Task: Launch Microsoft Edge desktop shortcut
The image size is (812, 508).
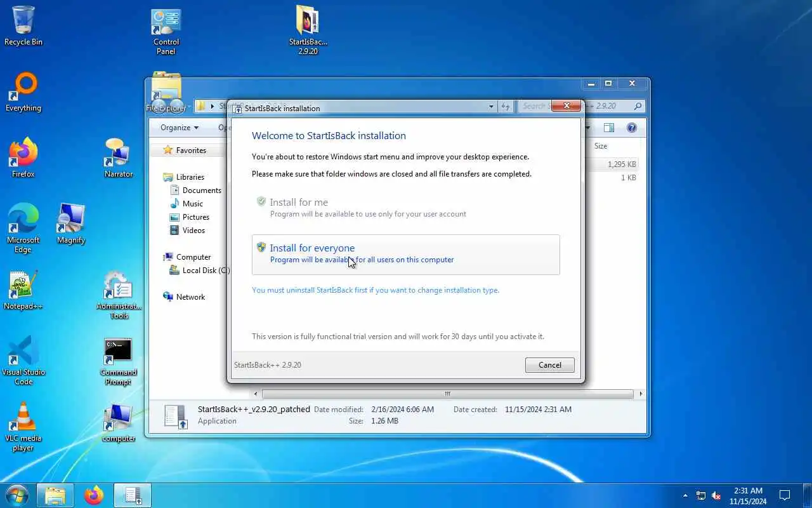Action: tap(23, 228)
